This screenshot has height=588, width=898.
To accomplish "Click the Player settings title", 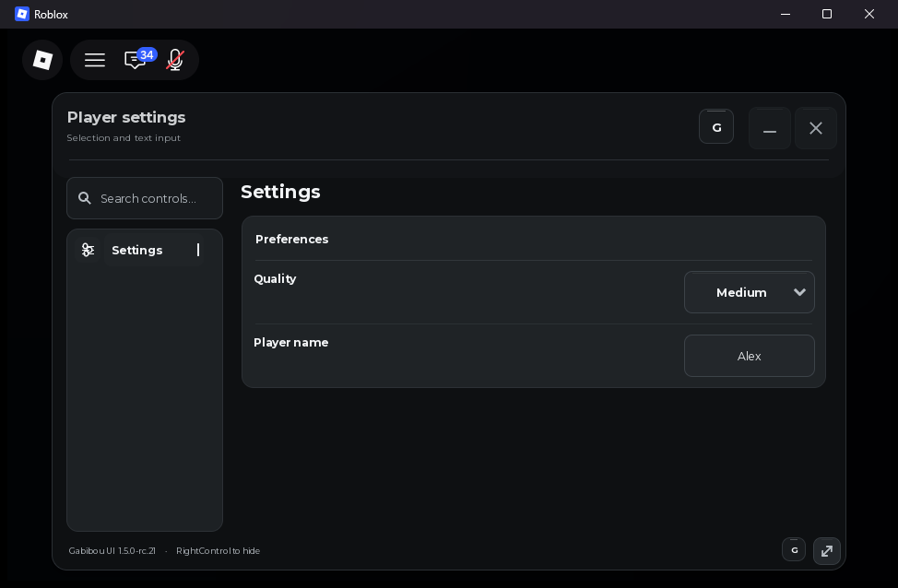I will click(x=126, y=117).
